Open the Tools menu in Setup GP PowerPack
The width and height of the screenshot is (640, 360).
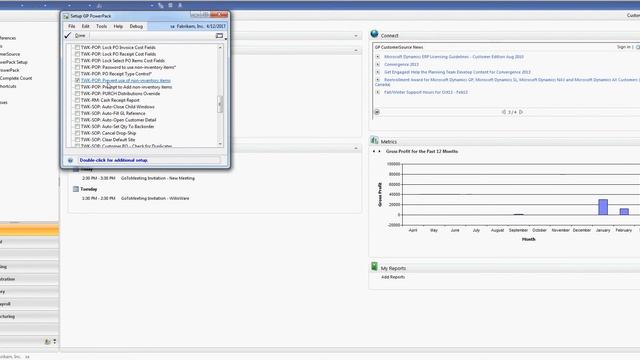(x=102, y=26)
